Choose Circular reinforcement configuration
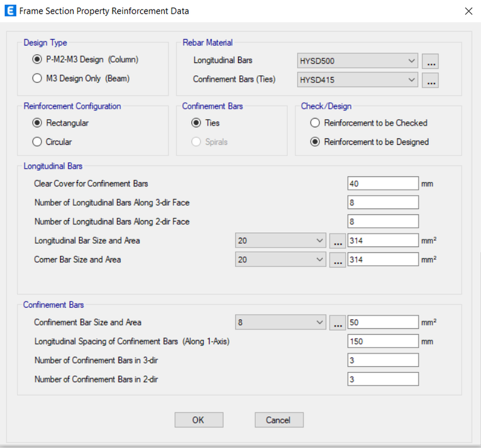 (x=52, y=142)
